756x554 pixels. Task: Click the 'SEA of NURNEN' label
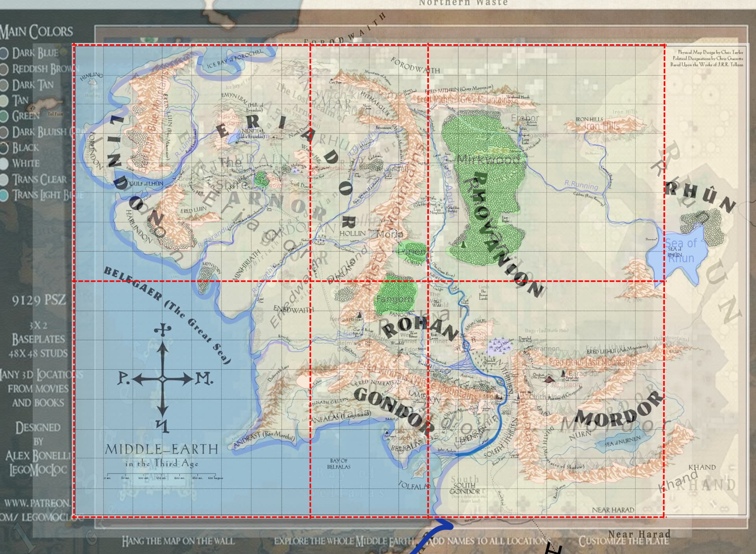623,441
